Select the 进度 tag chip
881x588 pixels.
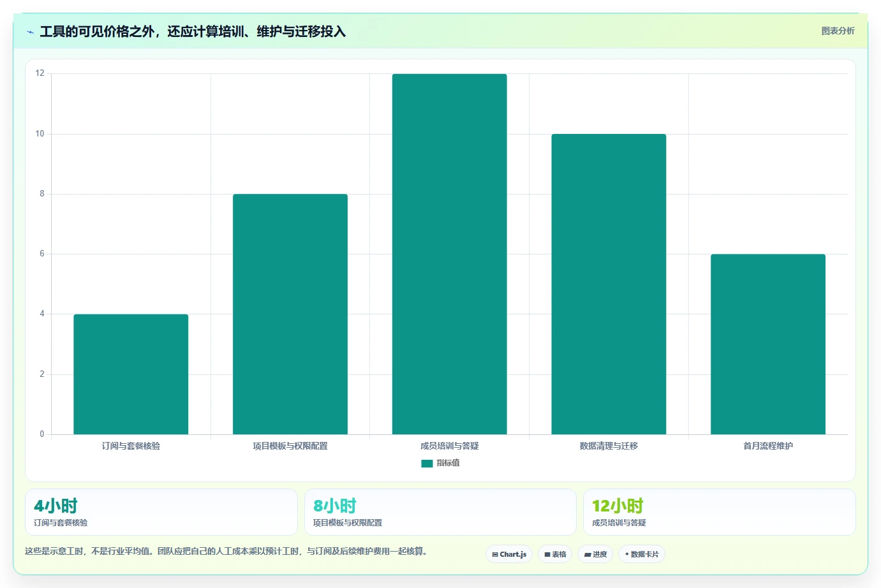pyautogui.click(x=595, y=554)
